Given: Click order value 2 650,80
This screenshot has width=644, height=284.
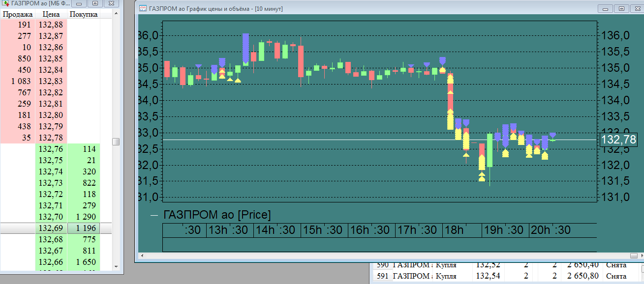Looking at the screenshot, I should (x=583, y=276).
